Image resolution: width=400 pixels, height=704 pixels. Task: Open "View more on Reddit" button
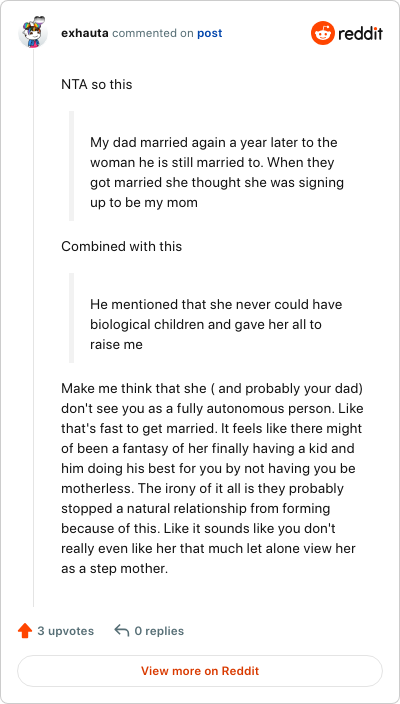coord(200,671)
